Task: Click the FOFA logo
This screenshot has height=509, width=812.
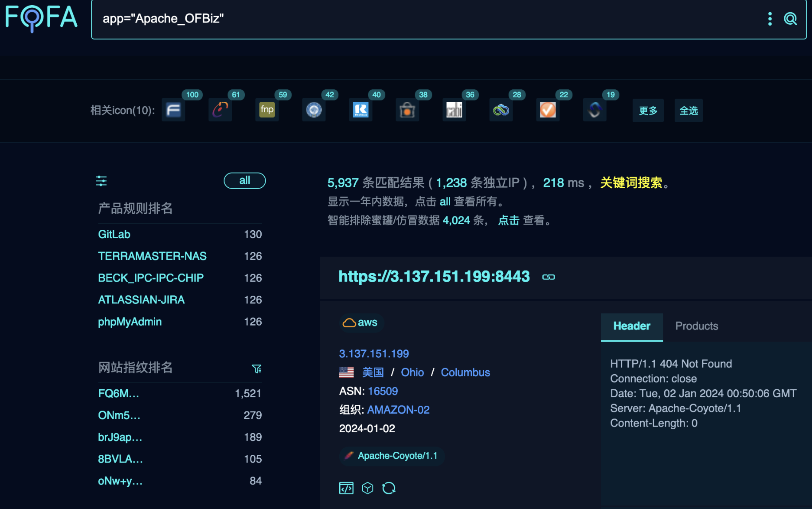Action: 41,19
